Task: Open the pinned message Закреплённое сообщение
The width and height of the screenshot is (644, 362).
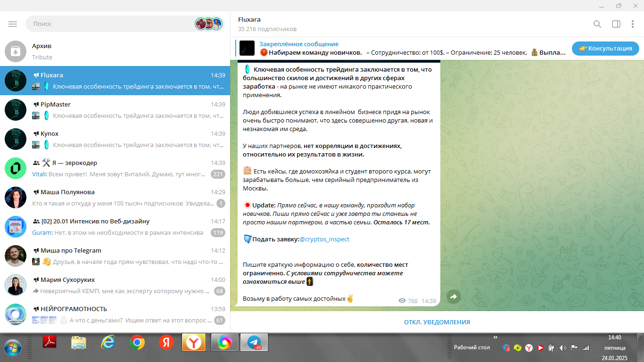Action: click(x=401, y=48)
